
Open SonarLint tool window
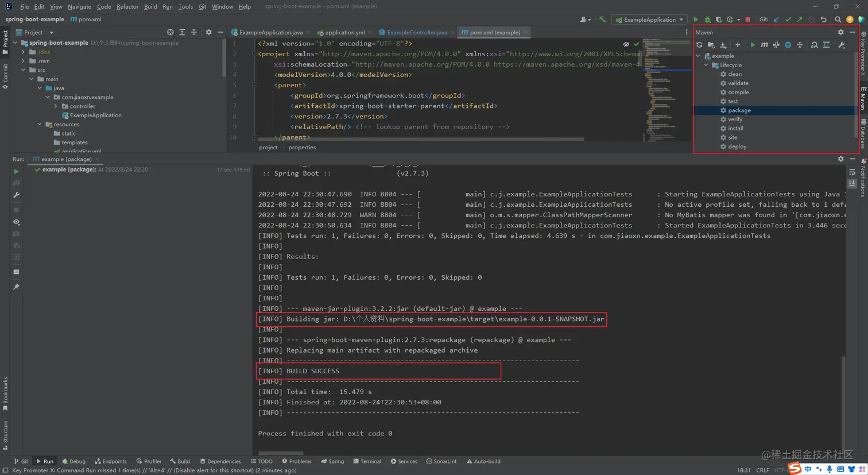441,461
